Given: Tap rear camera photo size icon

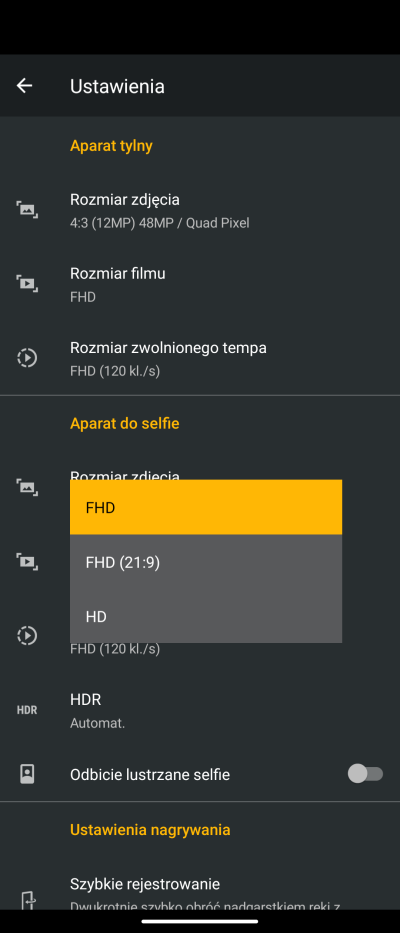Looking at the screenshot, I should click(x=27, y=209).
